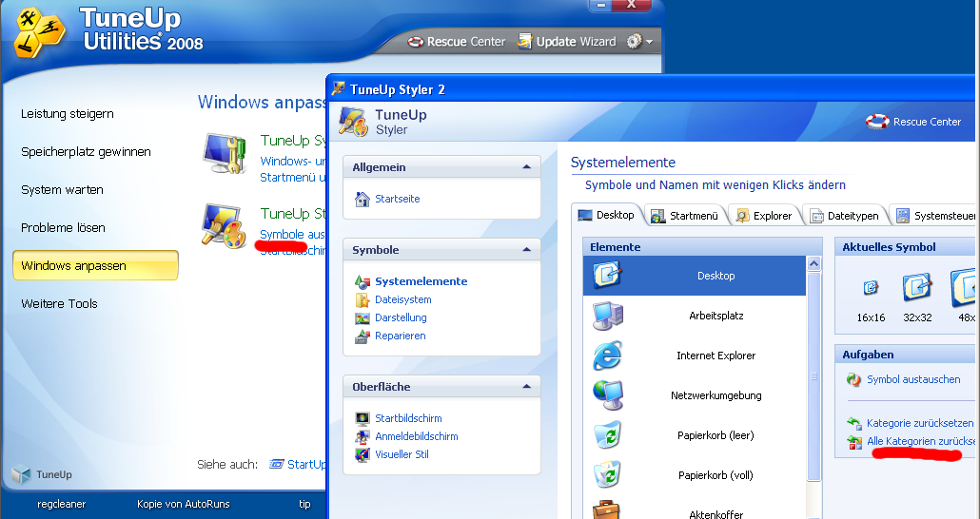Collapse the Symbole panel
This screenshot has height=519, width=980.
(x=526, y=249)
